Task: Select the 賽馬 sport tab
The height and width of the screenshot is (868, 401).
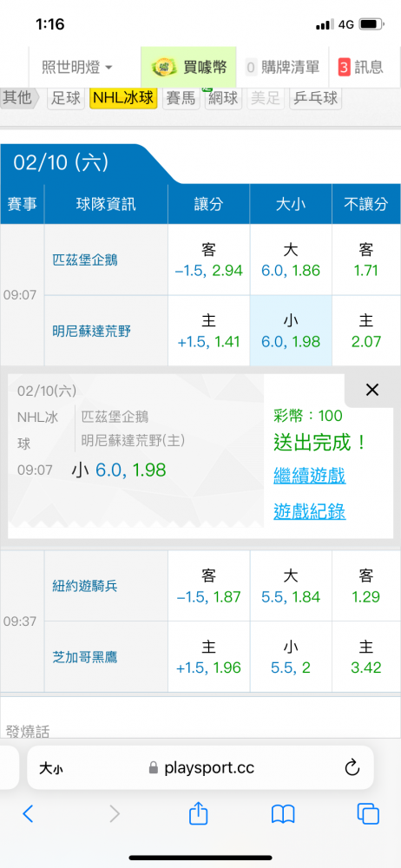Action: [x=181, y=99]
